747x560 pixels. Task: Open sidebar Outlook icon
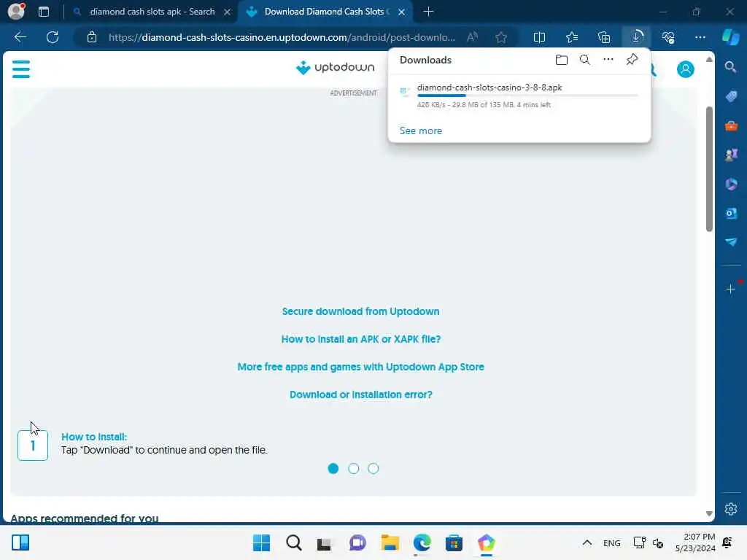point(731,214)
